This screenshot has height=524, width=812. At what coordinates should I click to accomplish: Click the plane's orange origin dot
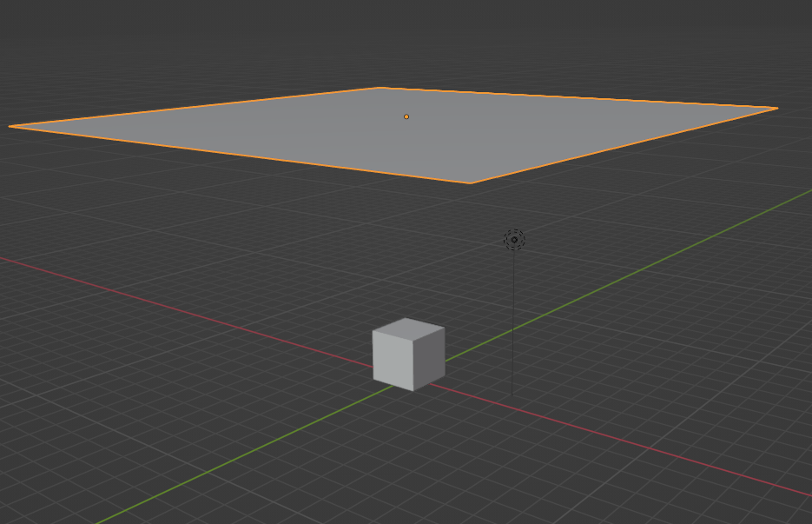pos(406,116)
